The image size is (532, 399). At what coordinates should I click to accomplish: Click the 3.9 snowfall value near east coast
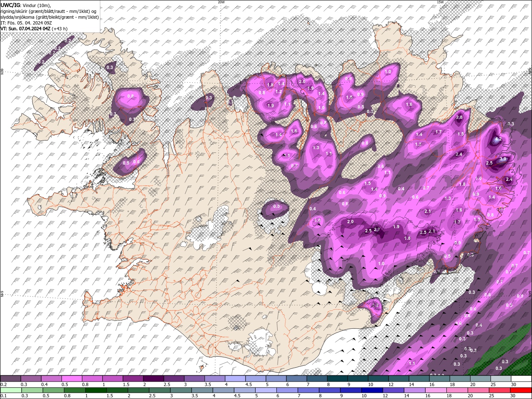pyautogui.click(x=503, y=159)
